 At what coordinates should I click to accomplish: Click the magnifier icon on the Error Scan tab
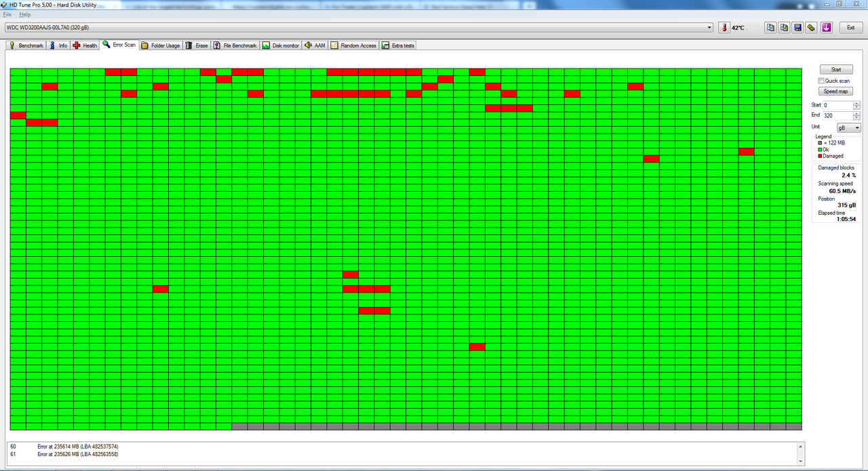click(x=106, y=45)
